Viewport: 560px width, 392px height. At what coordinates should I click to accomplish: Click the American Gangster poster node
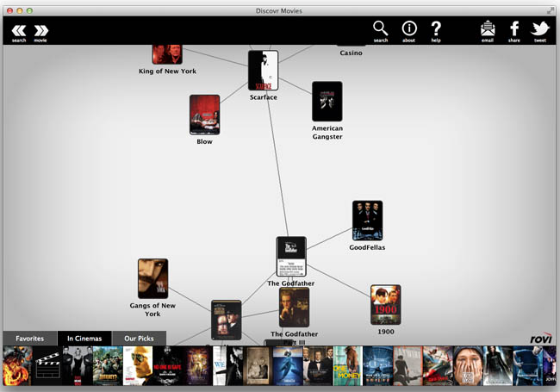(327, 102)
